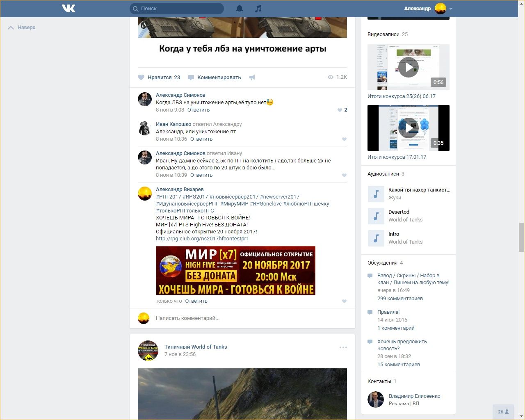The height and width of the screenshot is (420, 525).
Task: Like Иван Капошко's comment
Action: (x=344, y=139)
